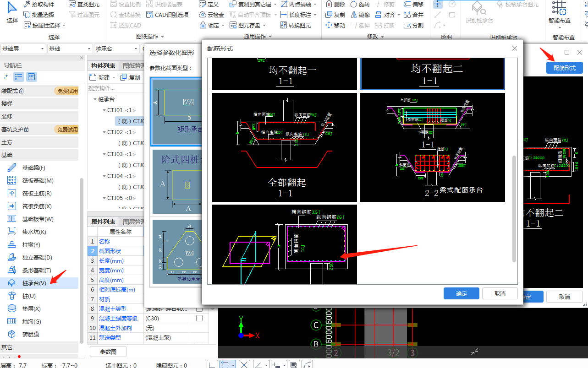The width and height of the screenshot is (588, 368).
Task: Toggle the detail view icon in 导航栏
Action: [x=32, y=77]
